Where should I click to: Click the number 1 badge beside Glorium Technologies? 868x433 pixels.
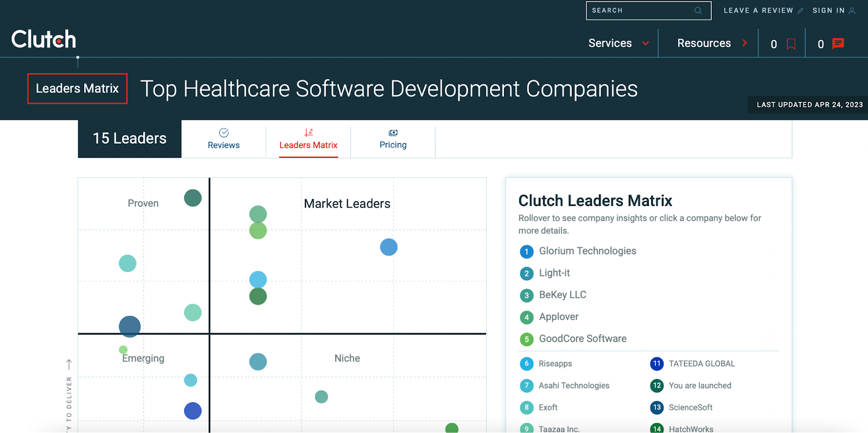point(526,251)
